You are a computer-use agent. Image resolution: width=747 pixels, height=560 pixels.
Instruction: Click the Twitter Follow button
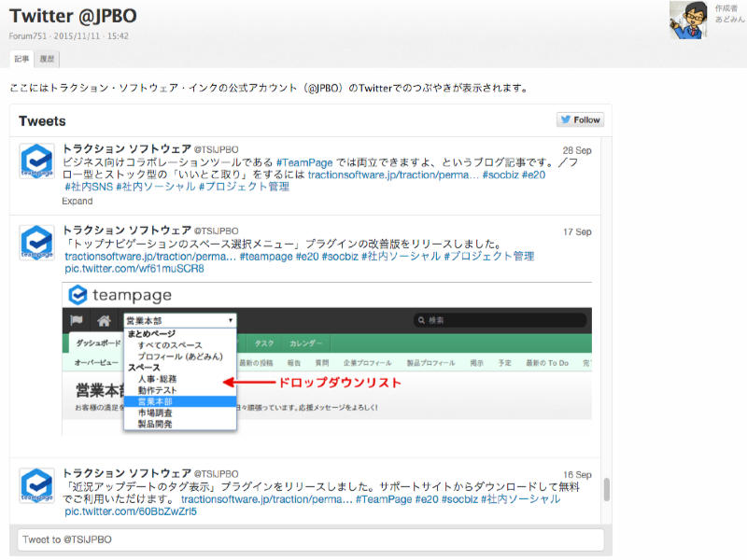[x=580, y=120]
